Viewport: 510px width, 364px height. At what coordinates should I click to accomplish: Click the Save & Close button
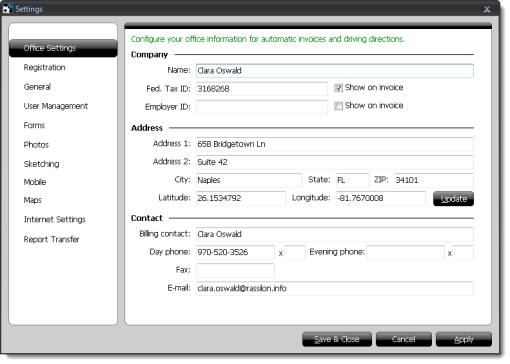click(x=337, y=339)
